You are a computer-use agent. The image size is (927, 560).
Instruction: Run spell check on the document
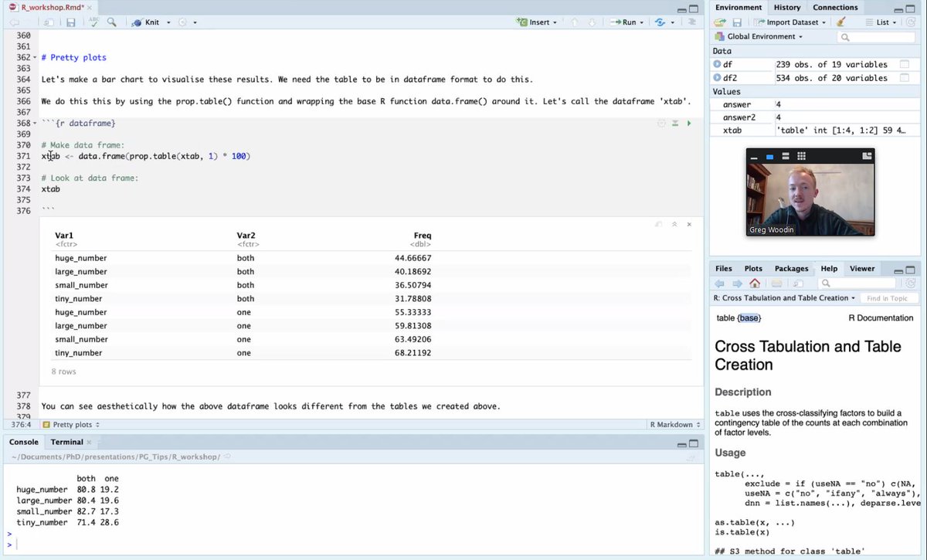pos(94,22)
